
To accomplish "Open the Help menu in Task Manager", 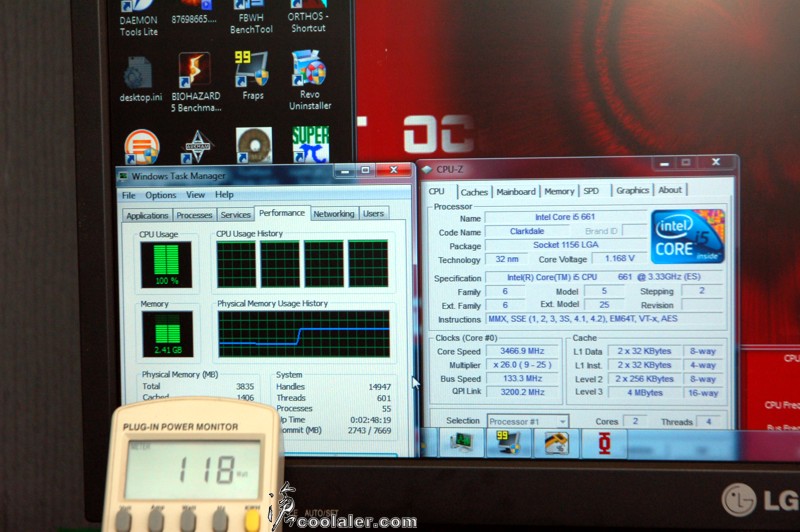I will (224, 194).
